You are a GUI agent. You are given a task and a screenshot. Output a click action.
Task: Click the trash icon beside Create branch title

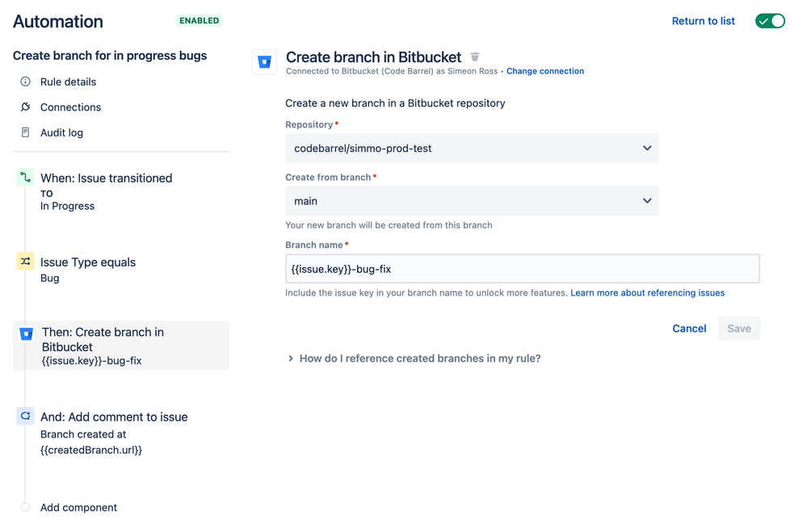tap(474, 57)
